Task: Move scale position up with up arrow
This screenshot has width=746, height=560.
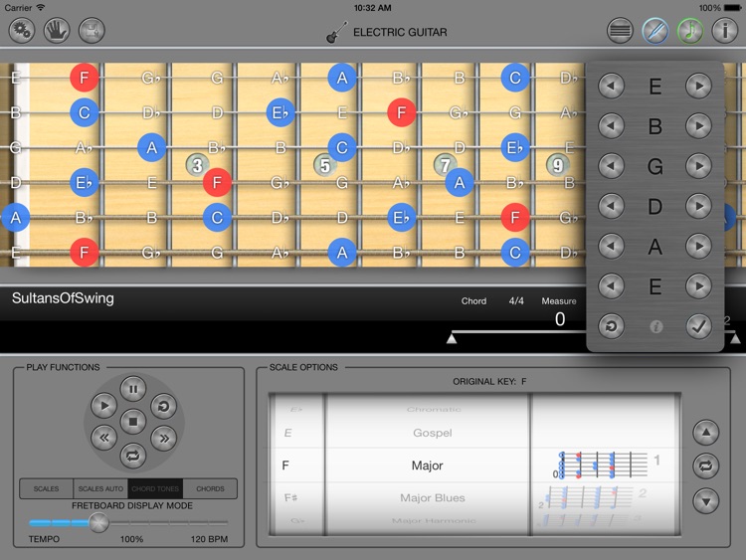Action: (x=706, y=433)
